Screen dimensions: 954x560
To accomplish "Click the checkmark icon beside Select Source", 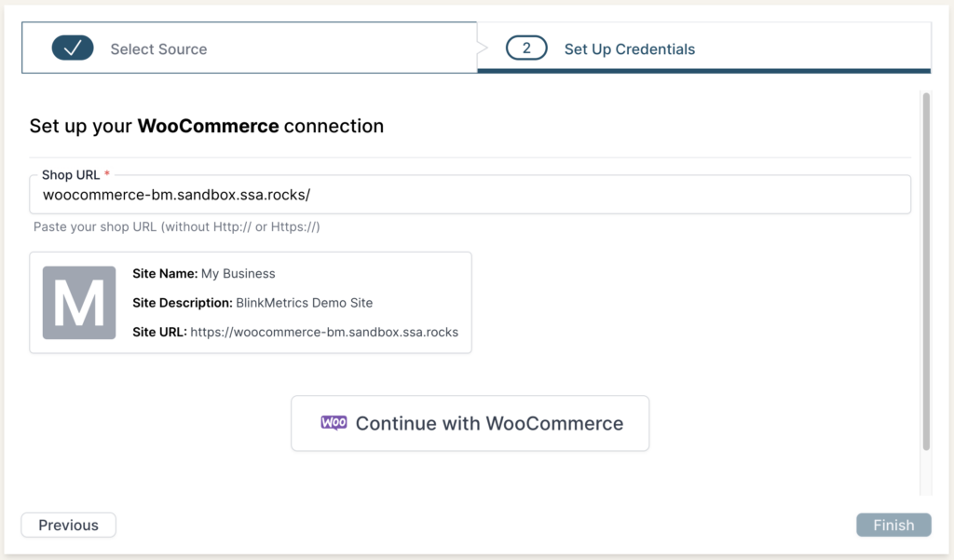I will tap(73, 48).
